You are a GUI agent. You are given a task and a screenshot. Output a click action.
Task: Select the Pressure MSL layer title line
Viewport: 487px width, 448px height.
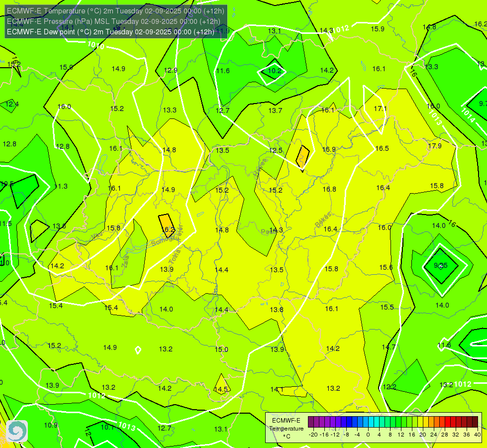pos(113,21)
